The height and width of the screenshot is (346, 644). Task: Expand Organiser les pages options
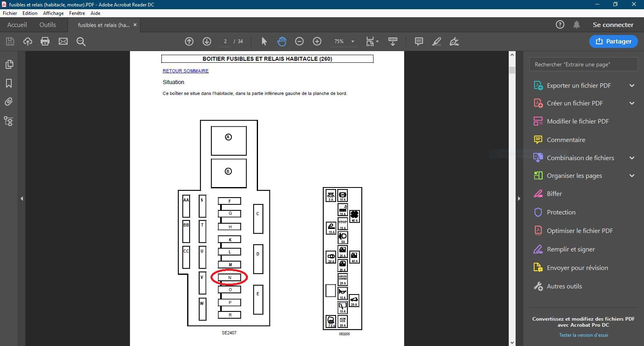pos(632,175)
